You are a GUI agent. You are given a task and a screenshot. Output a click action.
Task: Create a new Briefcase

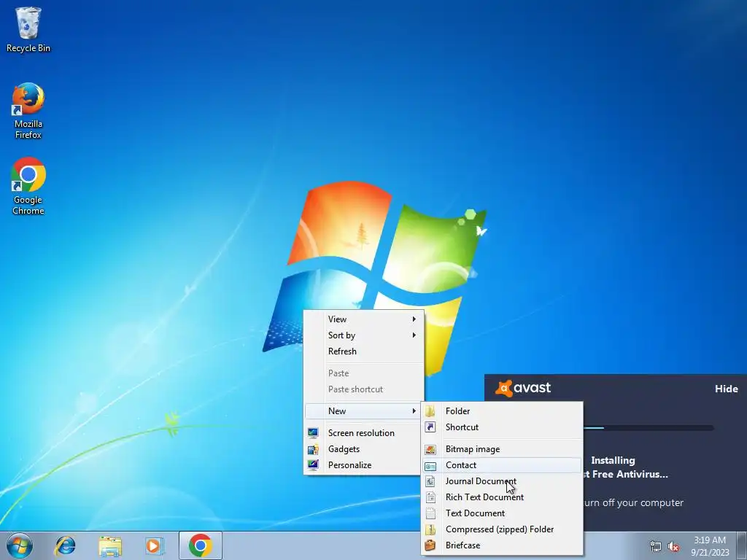click(502, 545)
